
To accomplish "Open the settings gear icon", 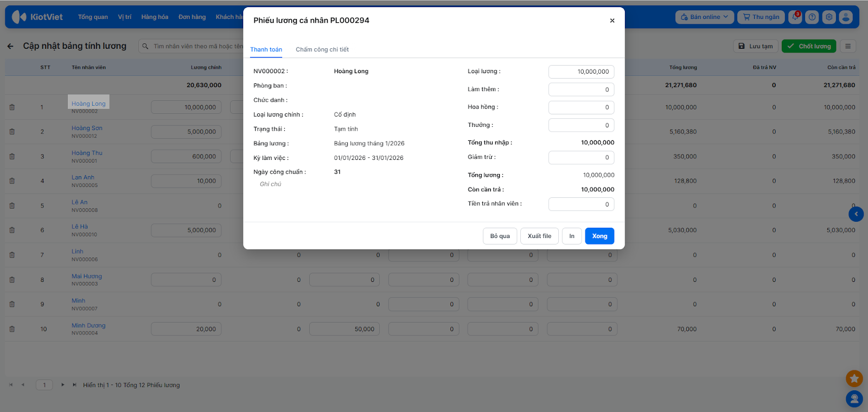I will [x=829, y=17].
